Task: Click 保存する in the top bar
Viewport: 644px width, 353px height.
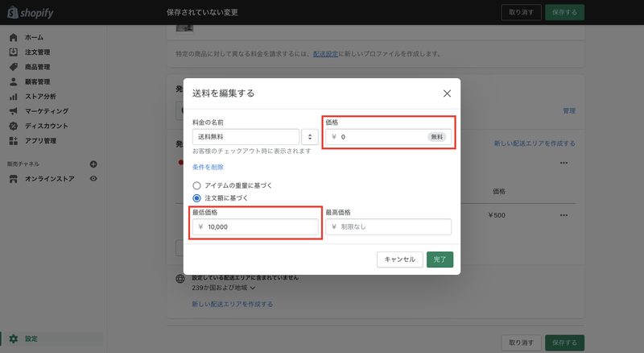Action: click(x=564, y=13)
